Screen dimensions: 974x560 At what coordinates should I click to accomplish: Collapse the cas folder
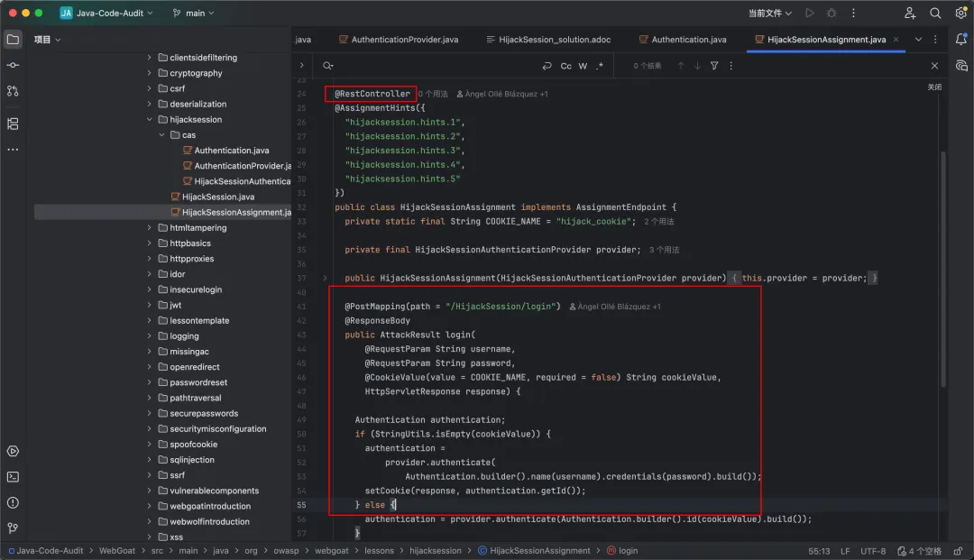tap(161, 134)
